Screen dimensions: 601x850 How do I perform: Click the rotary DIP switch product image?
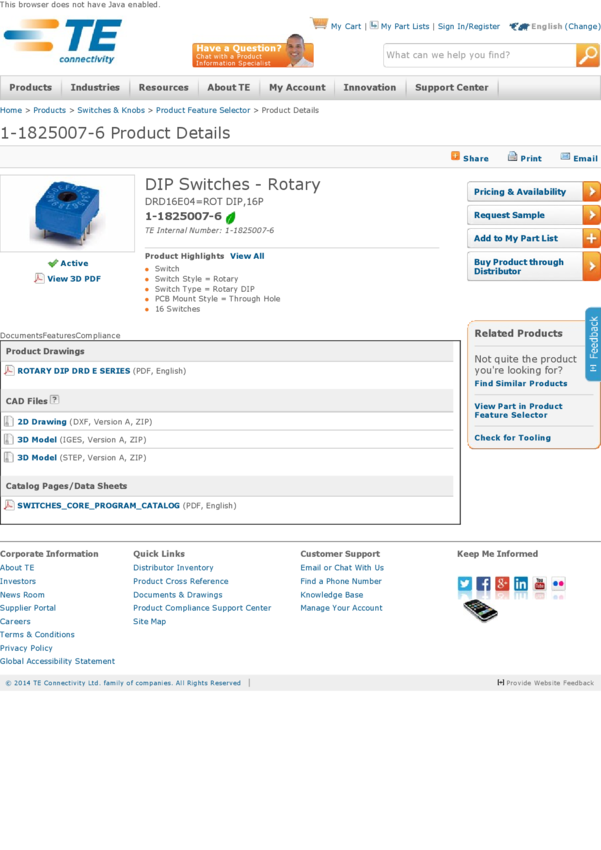click(67, 213)
